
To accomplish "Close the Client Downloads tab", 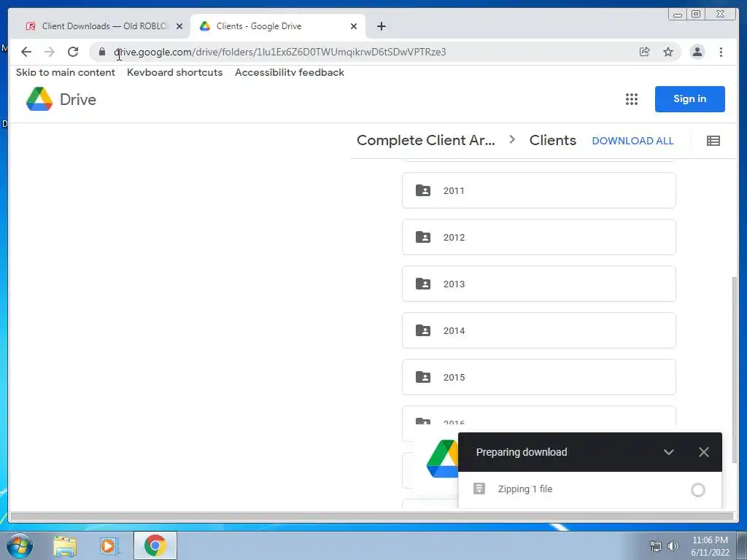I will click(x=179, y=26).
